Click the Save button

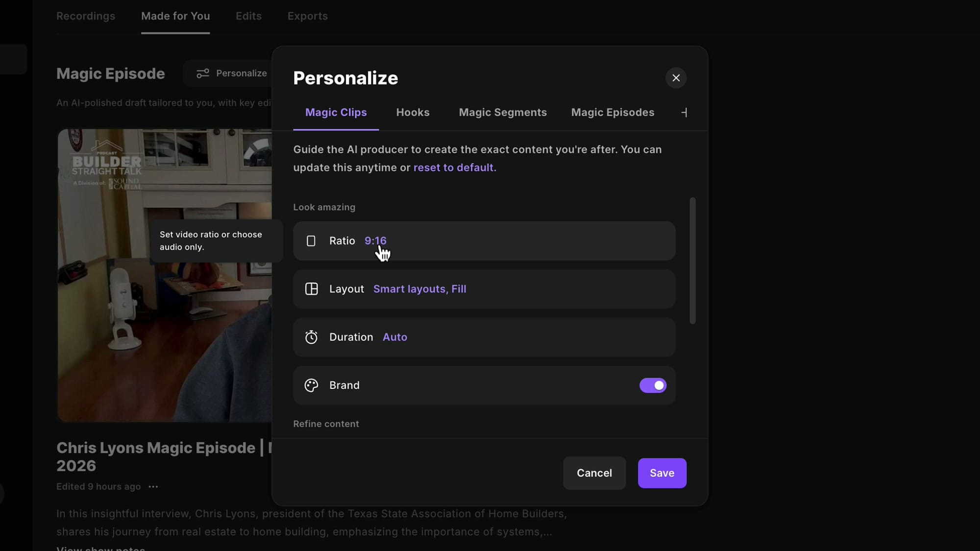661,473
